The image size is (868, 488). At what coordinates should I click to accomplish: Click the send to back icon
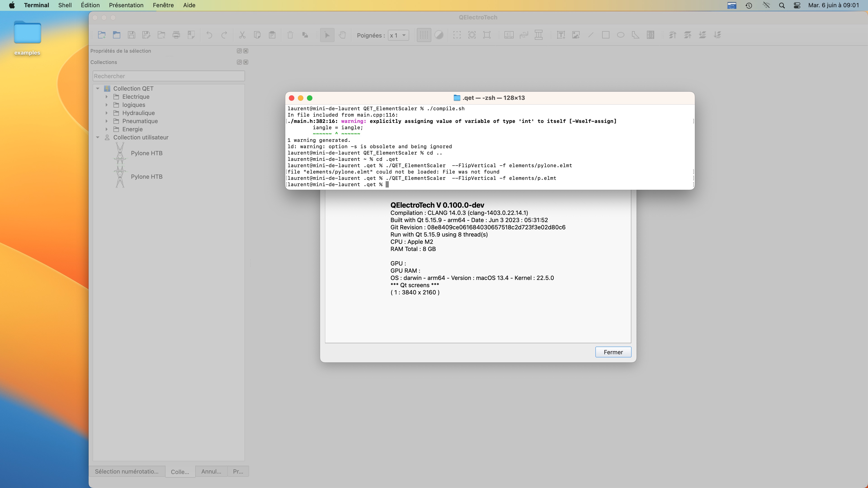click(x=717, y=35)
